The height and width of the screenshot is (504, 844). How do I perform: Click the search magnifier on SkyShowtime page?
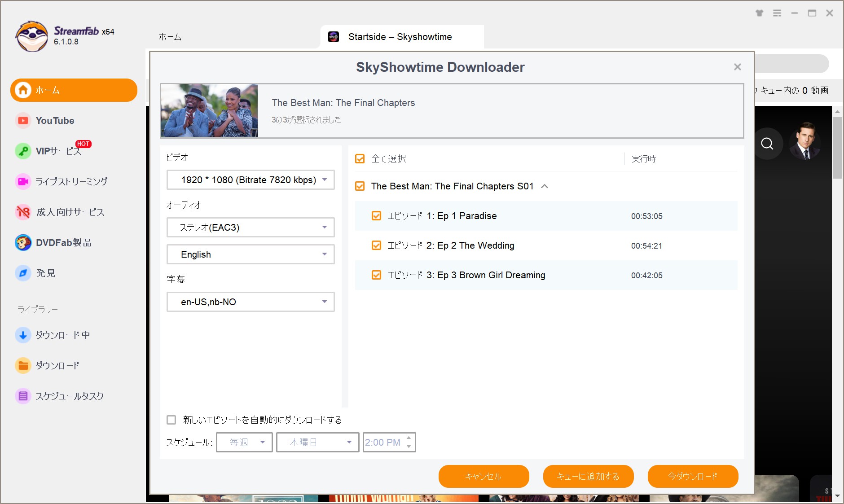[x=767, y=144]
